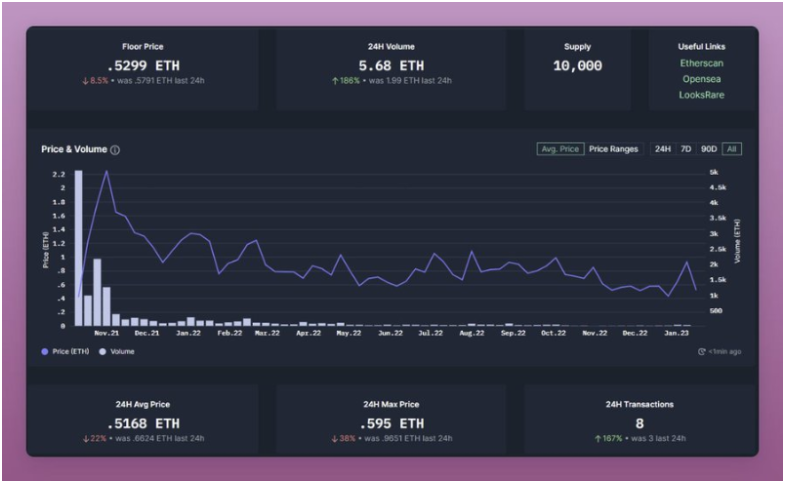Click the price line peak near 2.2 ETH

(106, 171)
